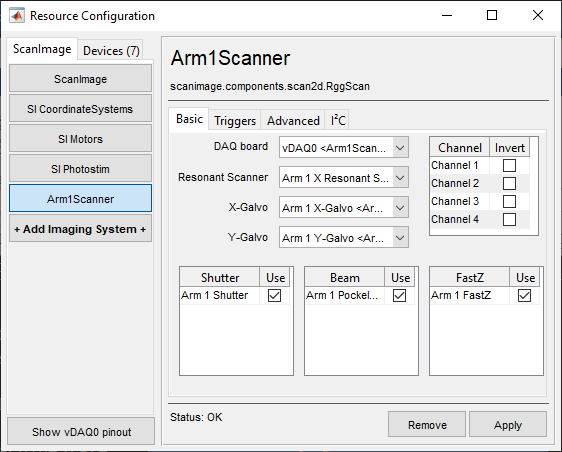Minimize the Resource Configuration window
Screen dimensions: 562x452
(447, 15)
